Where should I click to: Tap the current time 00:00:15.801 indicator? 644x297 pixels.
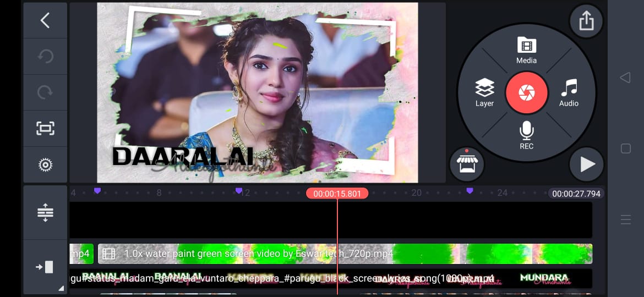pyautogui.click(x=337, y=194)
